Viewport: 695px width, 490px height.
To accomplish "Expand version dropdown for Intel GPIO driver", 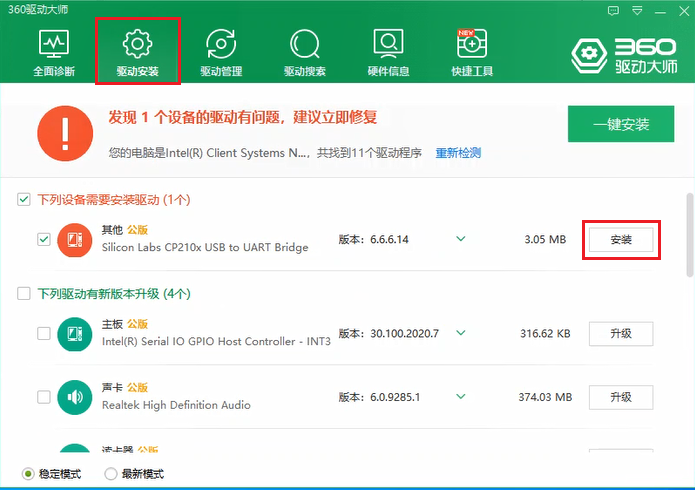I will tap(461, 333).
